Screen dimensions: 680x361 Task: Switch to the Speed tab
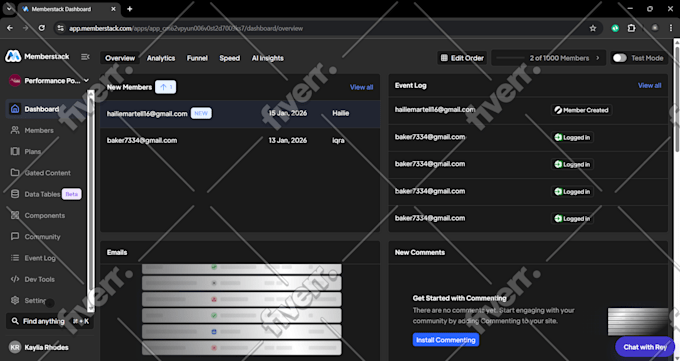(x=229, y=58)
